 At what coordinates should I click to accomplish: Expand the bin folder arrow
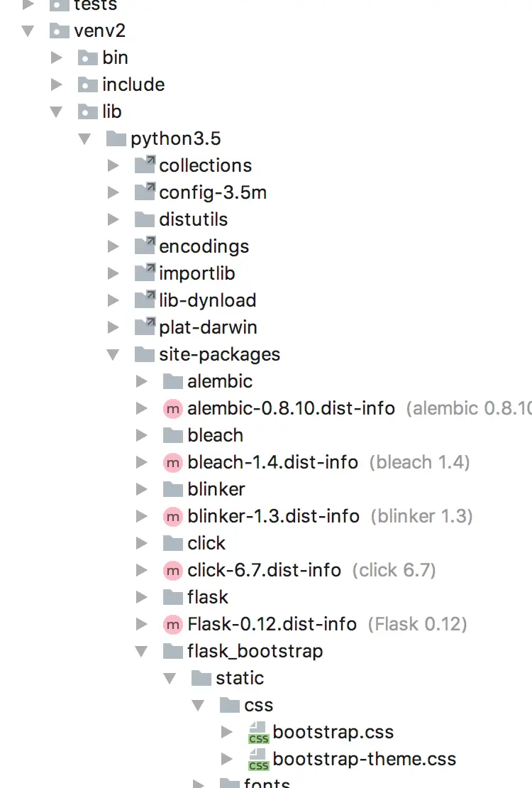click(57, 58)
